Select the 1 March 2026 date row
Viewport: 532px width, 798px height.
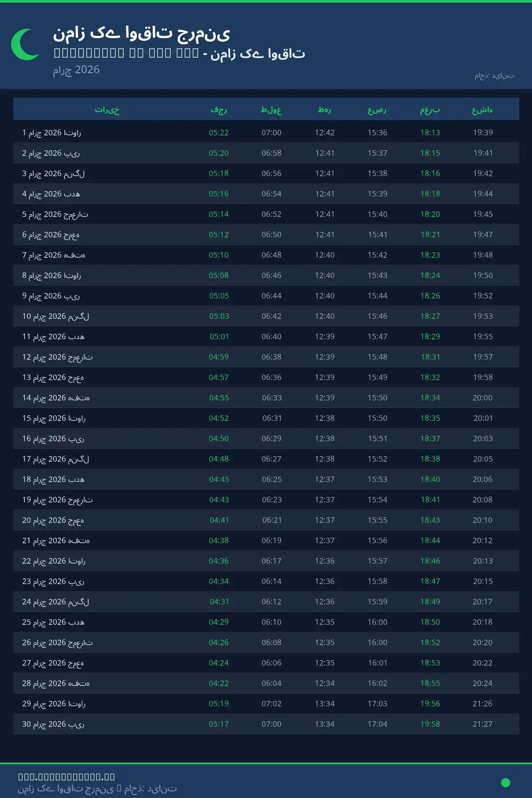pos(52,133)
